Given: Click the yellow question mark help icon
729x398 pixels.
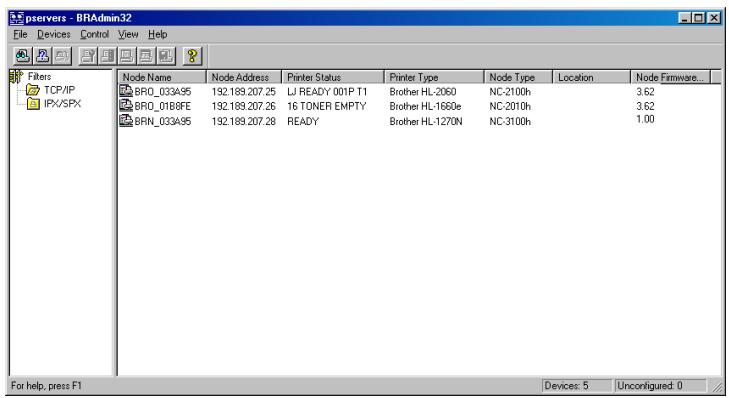Looking at the screenshot, I should pyautogui.click(x=192, y=56).
